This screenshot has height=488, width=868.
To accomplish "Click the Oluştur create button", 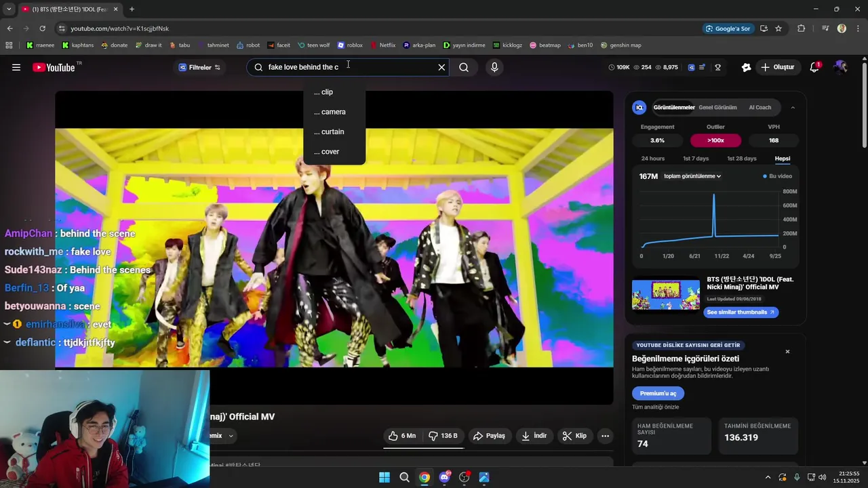I will click(x=777, y=67).
